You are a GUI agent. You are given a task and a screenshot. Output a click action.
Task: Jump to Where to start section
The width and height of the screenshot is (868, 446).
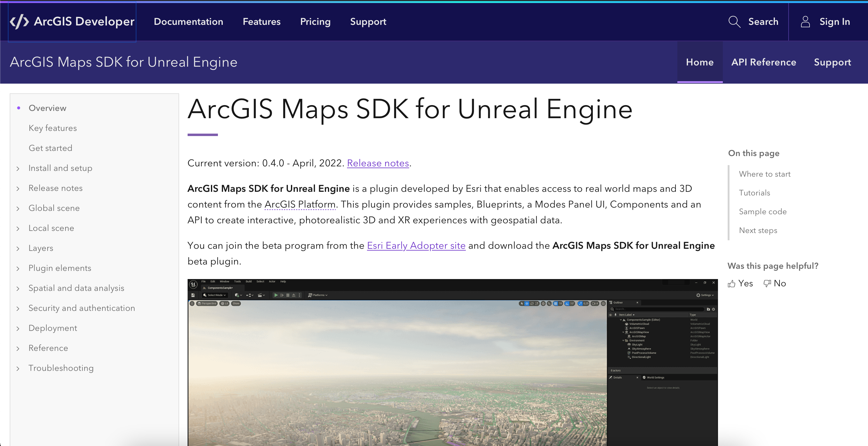[x=765, y=174]
